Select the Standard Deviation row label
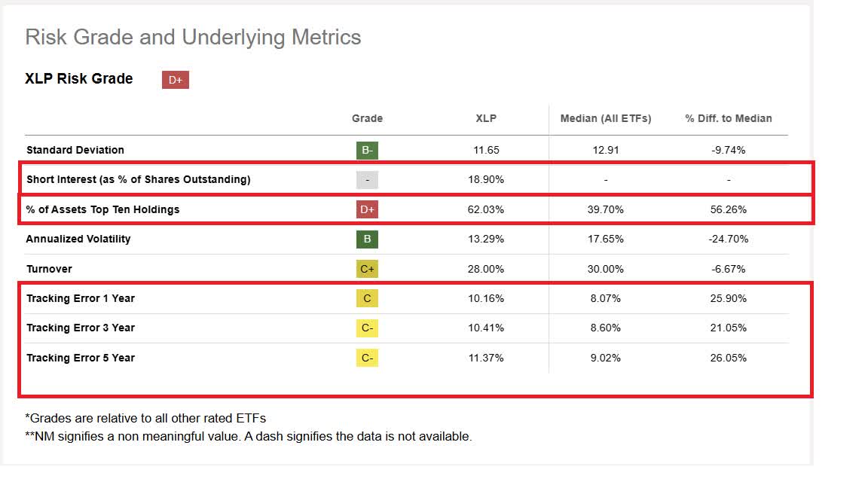This screenshot has width=868, height=488. (x=75, y=150)
